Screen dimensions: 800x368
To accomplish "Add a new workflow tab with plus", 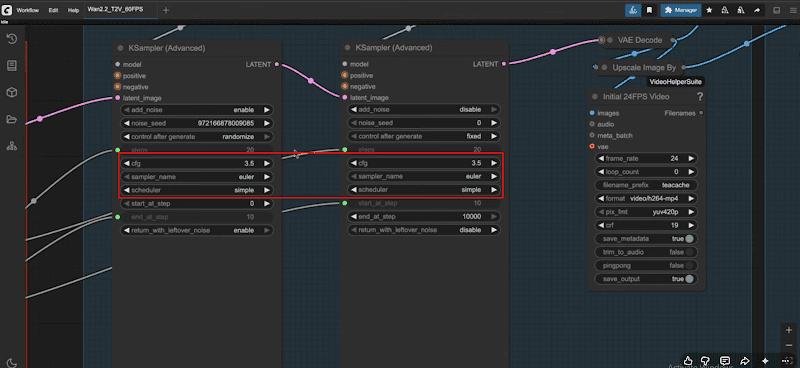I will point(166,10).
